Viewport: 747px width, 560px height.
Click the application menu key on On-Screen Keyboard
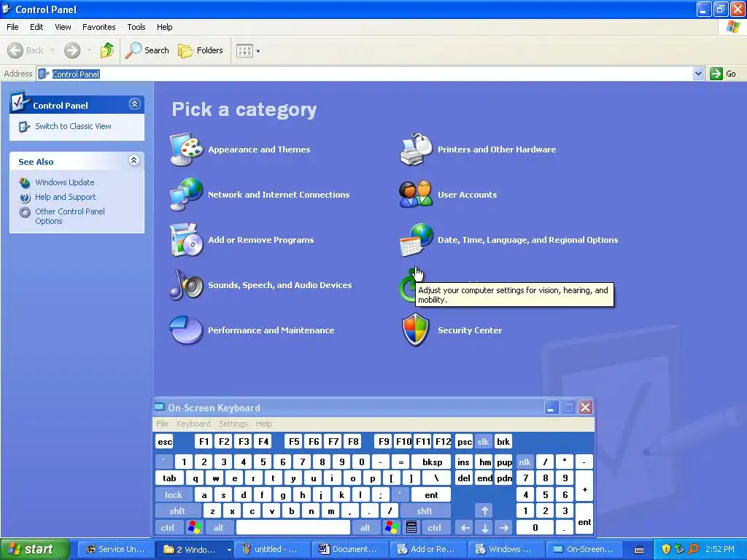411,527
